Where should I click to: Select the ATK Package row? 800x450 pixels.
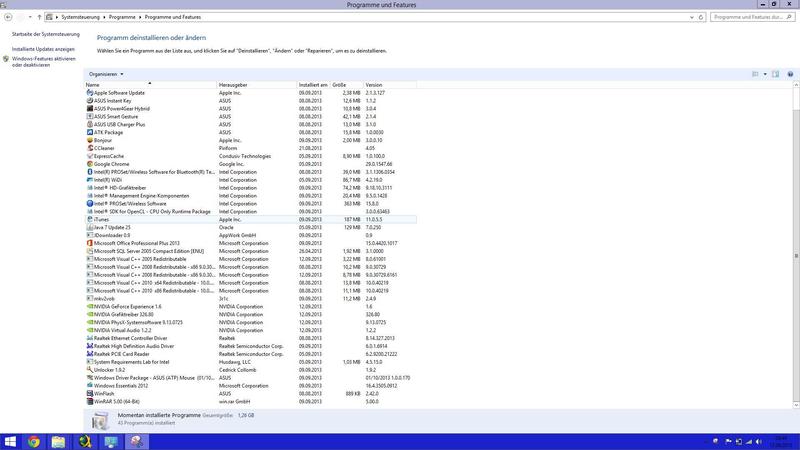click(x=251, y=132)
